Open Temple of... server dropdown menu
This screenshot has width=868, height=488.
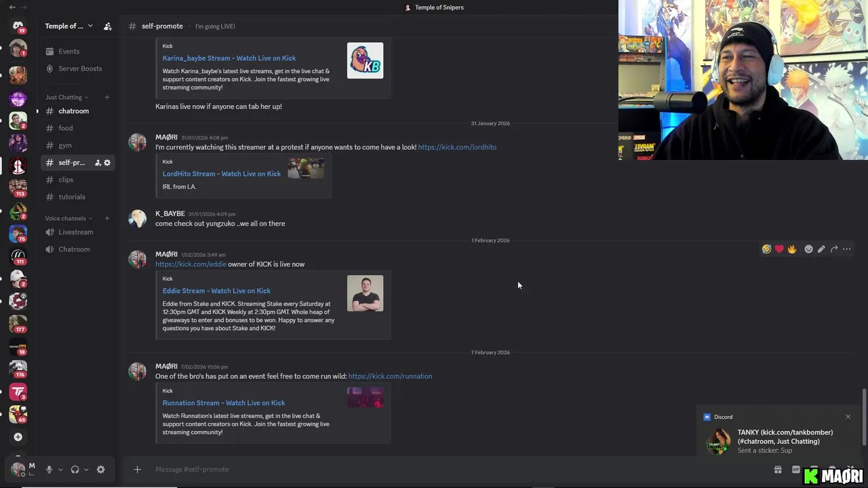(68, 26)
